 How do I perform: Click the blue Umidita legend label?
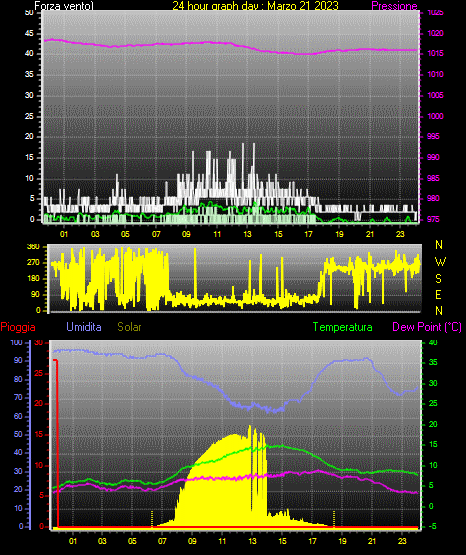tap(84, 327)
